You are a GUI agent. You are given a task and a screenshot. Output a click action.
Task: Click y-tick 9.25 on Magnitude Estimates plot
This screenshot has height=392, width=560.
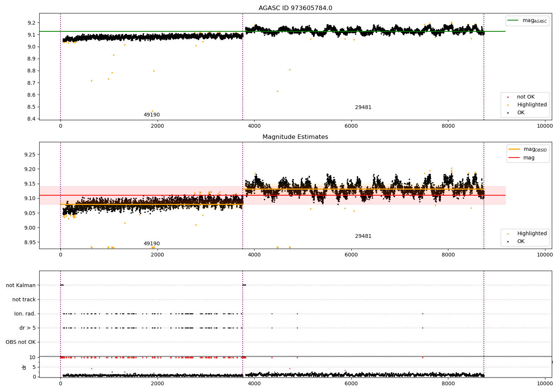point(30,155)
